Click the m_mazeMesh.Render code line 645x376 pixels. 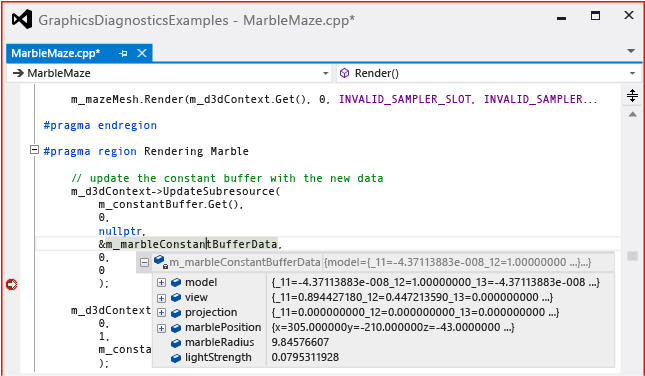[334, 99]
